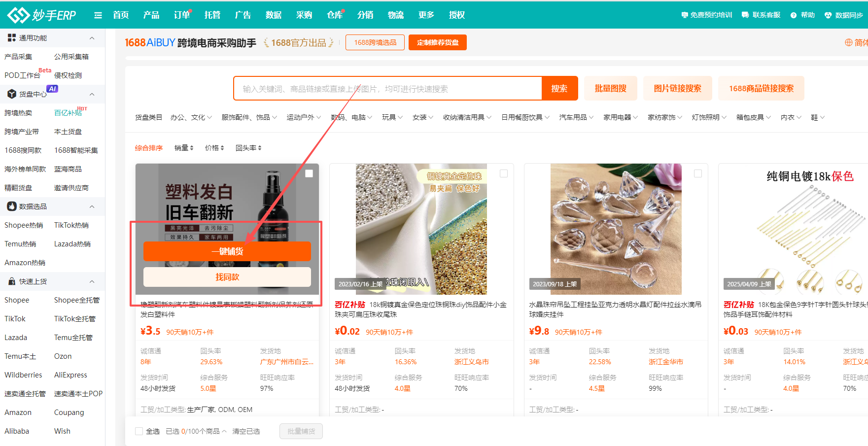Image resolution: width=868 pixels, height=446 pixels.
Task: Click the 1688商品链接搜索 link
Action: [761, 88]
